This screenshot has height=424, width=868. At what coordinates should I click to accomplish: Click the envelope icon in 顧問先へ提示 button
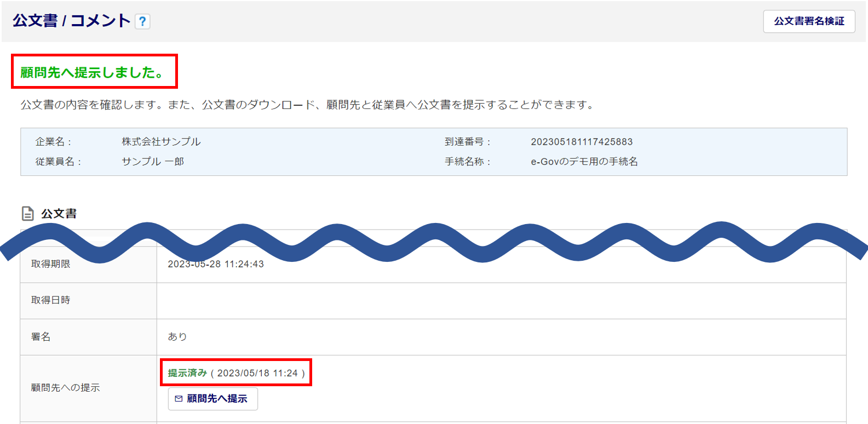(x=179, y=399)
